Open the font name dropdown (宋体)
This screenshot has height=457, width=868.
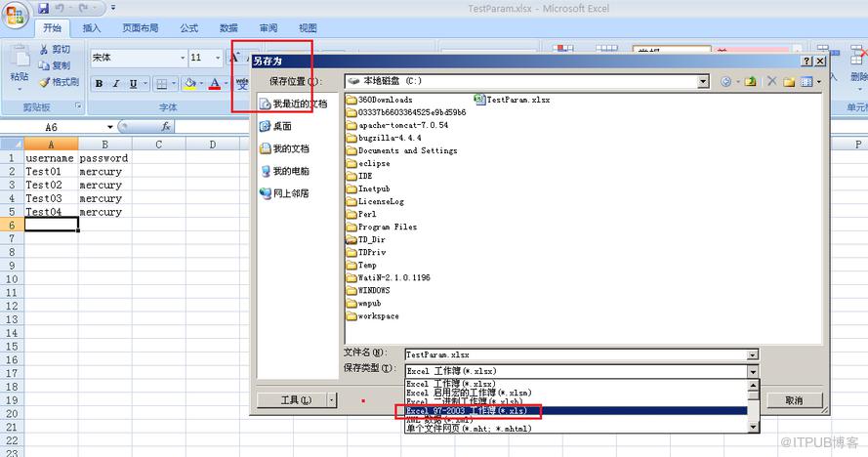(183, 58)
